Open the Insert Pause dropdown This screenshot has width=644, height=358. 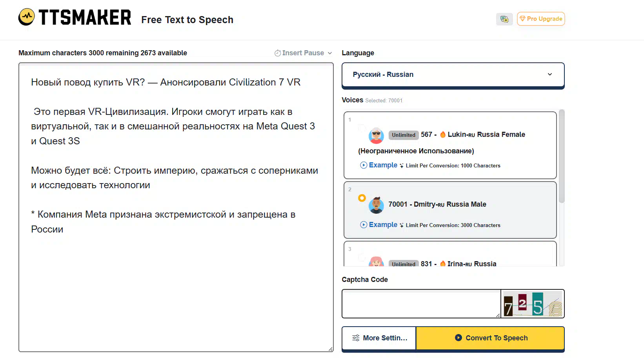click(x=303, y=53)
